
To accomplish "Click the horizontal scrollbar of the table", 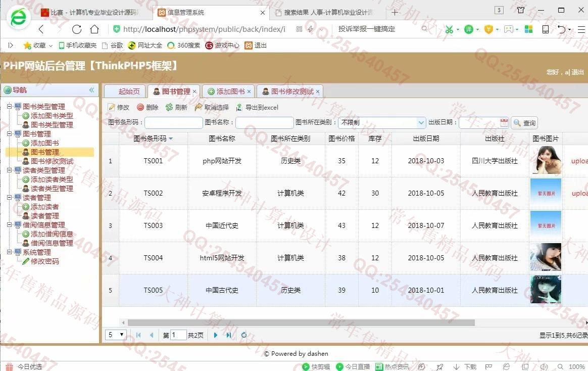I will click(x=301, y=322).
